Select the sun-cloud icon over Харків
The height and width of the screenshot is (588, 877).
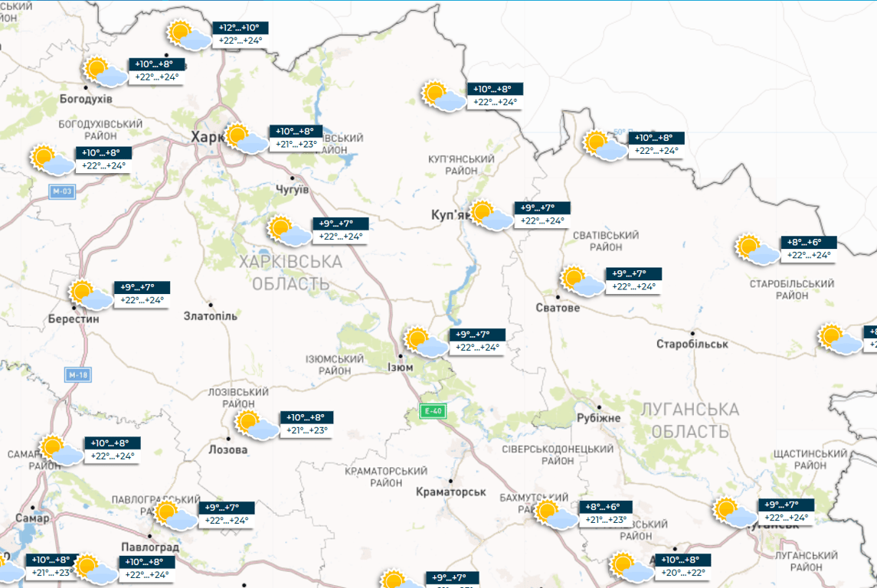245,138
